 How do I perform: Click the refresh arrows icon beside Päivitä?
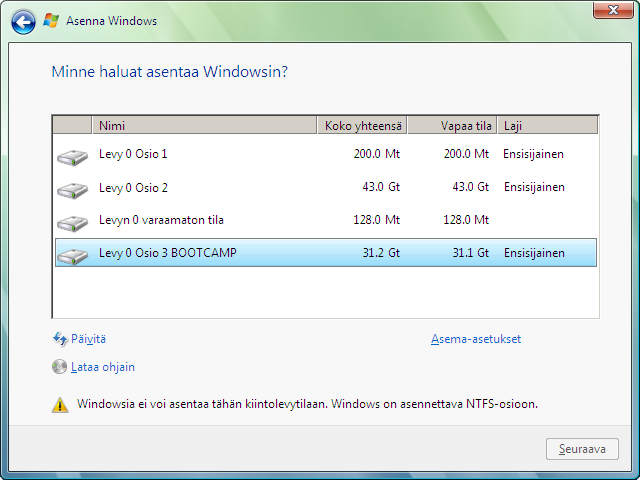tap(60, 339)
